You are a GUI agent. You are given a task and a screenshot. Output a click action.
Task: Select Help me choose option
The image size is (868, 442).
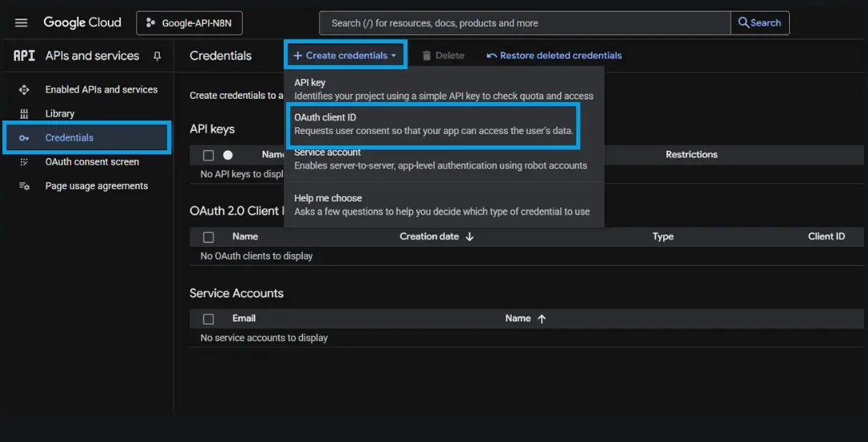(x=444, y=205)
